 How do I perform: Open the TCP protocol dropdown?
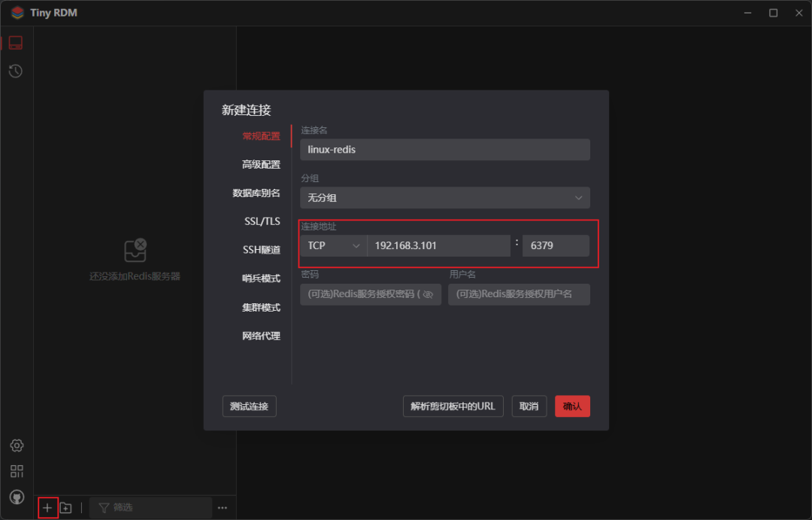tap(333, 245)
